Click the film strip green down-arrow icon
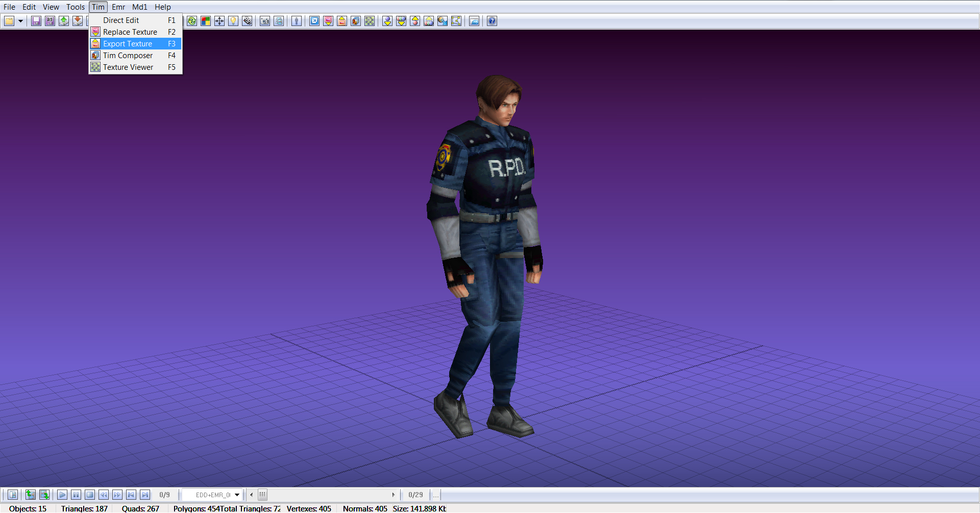The height and width of the screenshot is (513, 980). [44, 495]
